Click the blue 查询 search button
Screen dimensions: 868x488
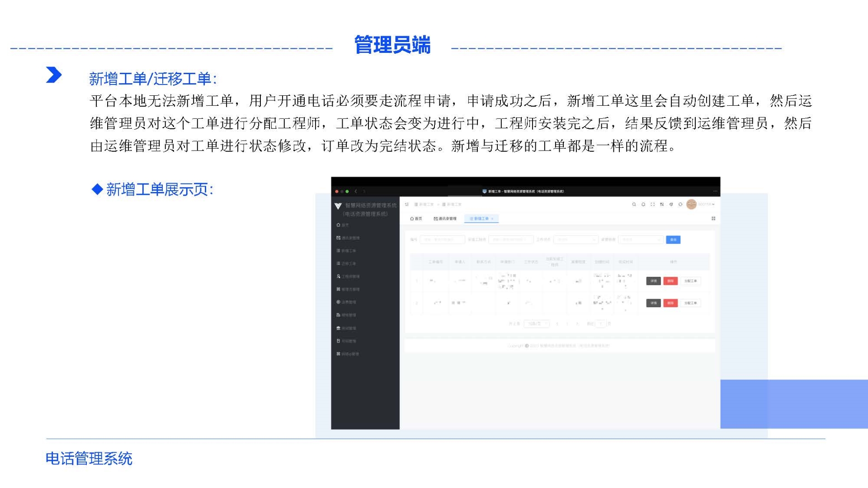[x=673, y=239]
